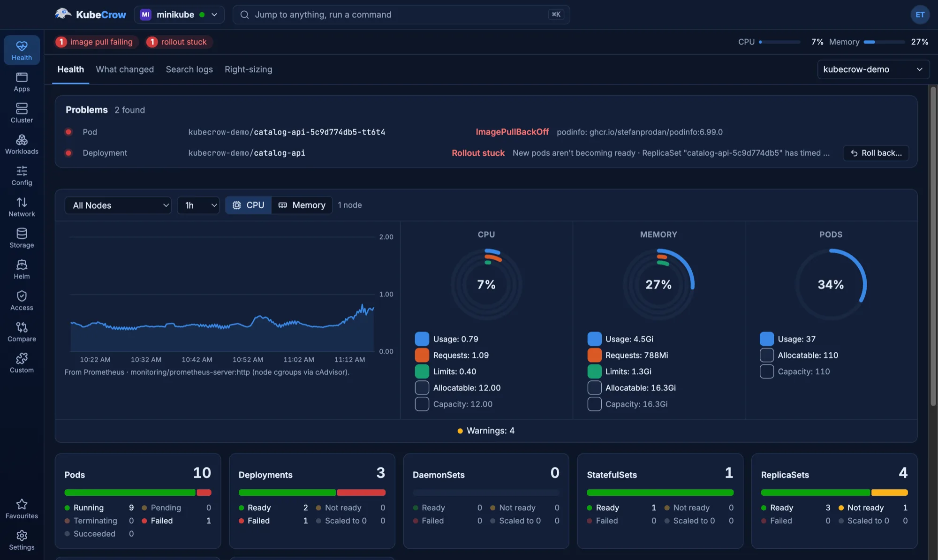Toggle CPU Limits series checkbox
938x560 pixels.
422,371
